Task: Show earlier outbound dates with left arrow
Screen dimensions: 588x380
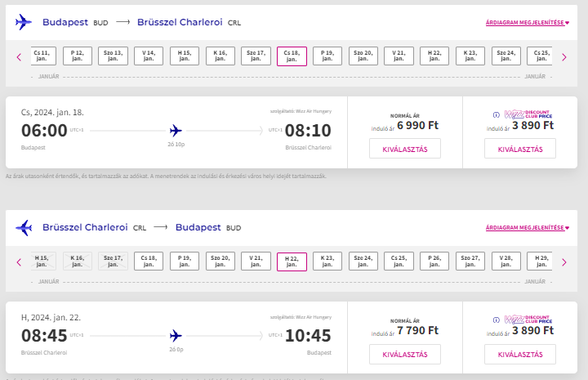Action: point(19,57)
